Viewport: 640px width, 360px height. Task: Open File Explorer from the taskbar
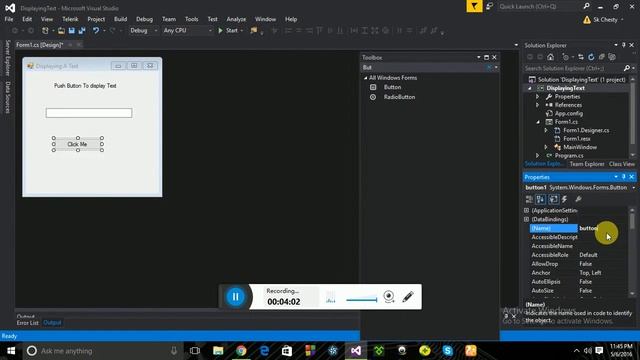(x=218, y=351)
